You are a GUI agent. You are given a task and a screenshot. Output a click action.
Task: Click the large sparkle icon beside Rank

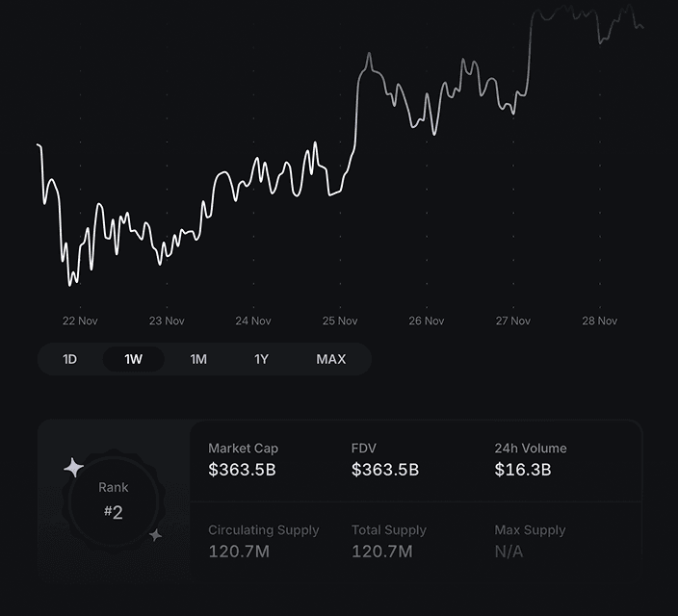pyautogui.click(x=74, y=468)
